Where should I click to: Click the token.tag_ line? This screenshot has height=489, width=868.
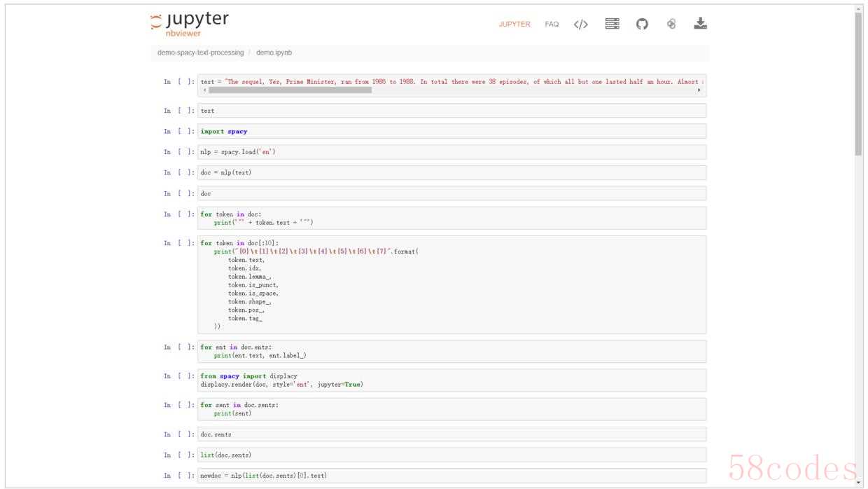coord(245,319)
